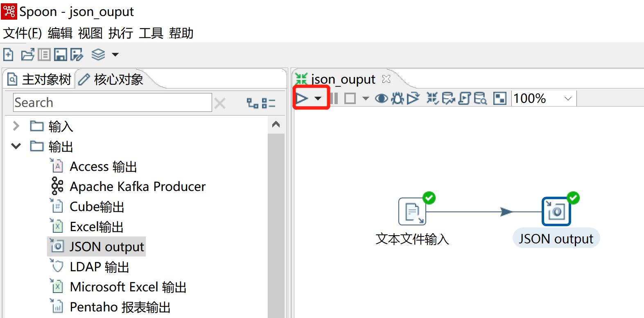Preview the transformation using the eye icon
The height and width of the screenshot is (318, 644).
[382, 98]
